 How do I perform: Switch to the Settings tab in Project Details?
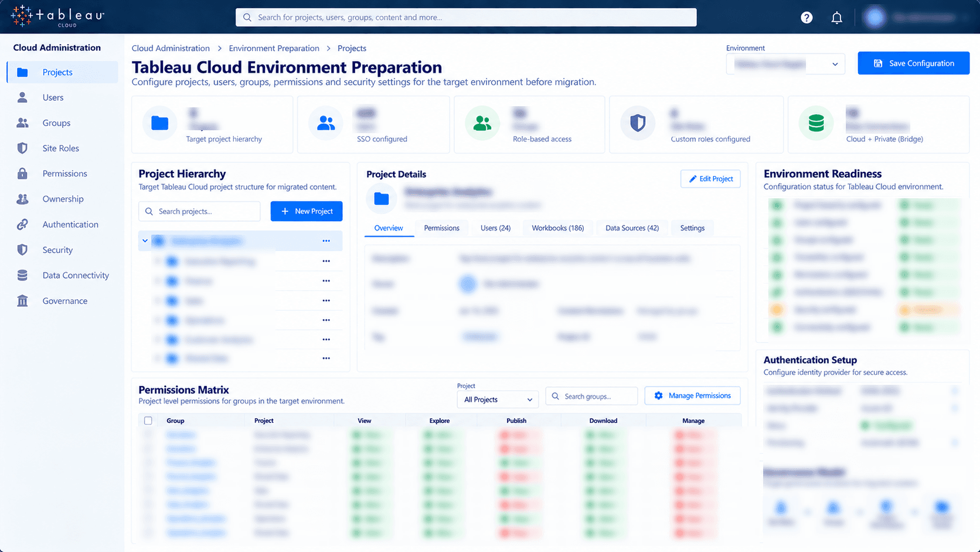(x=692, y=228)
